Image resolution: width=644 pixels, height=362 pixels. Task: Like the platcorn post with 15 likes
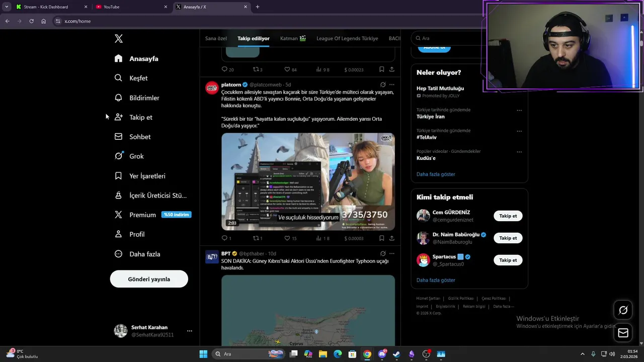click(287, 238)
